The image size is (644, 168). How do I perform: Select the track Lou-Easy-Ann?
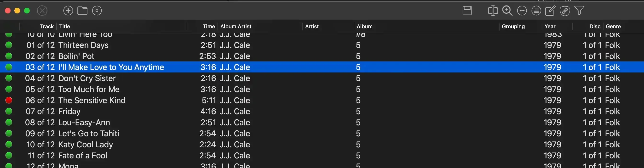click(84, 122)
